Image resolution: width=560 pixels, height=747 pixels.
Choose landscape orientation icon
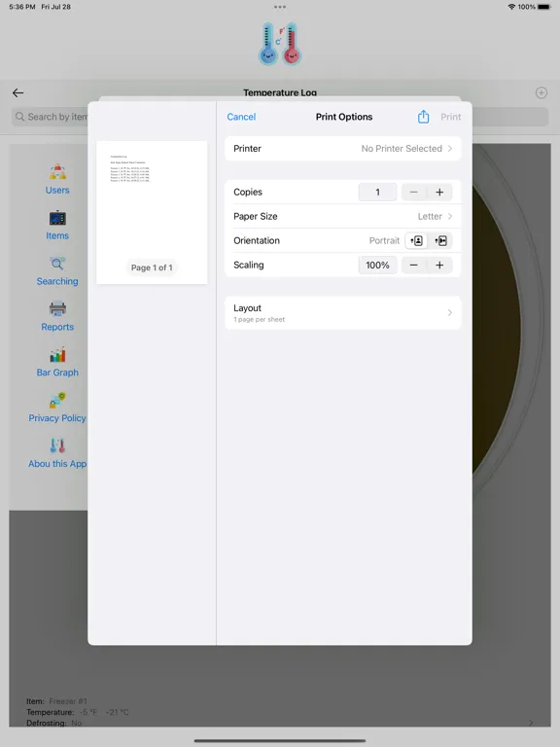[440, 240]
